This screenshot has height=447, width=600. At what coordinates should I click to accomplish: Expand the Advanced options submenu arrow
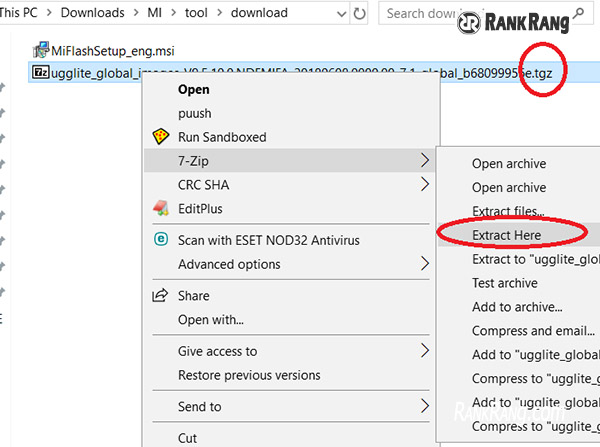pos(425,263)
